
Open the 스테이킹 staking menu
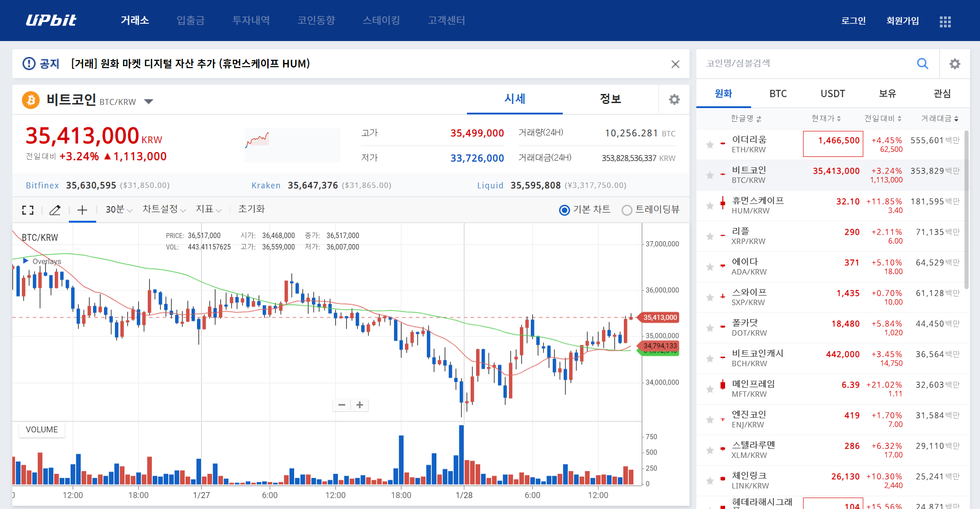point(381,21)
